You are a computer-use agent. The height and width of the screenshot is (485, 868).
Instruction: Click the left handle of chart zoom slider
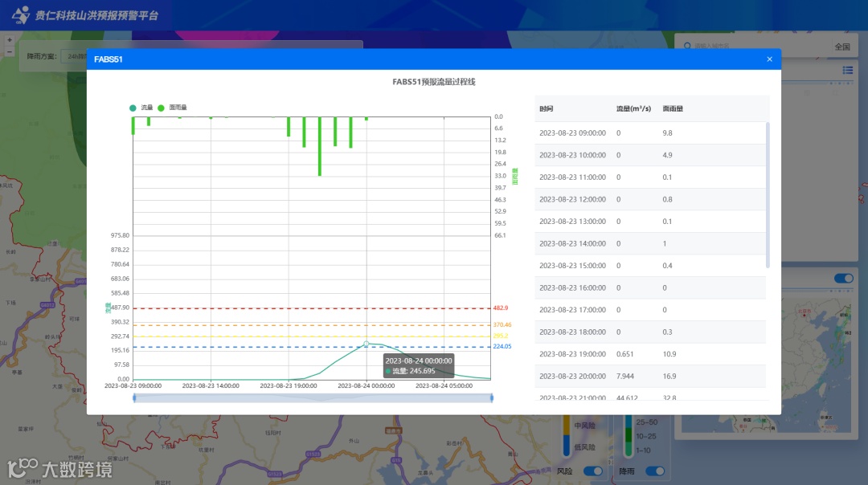pos(134,397)
